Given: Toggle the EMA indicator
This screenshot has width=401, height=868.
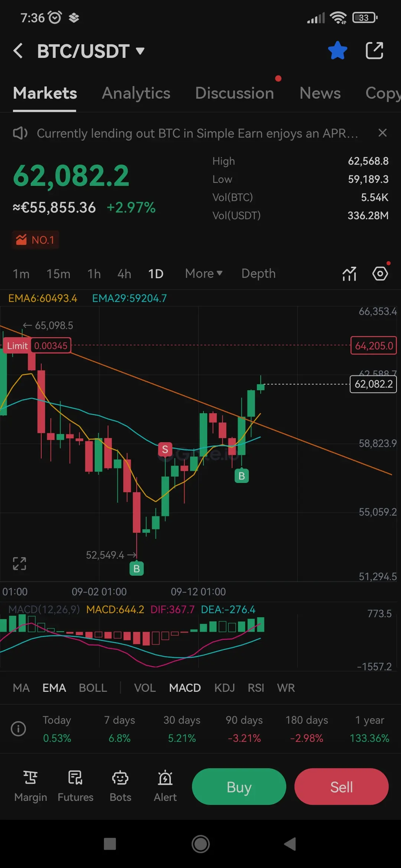Looking at the screenshot, I should tap(54, 688).
